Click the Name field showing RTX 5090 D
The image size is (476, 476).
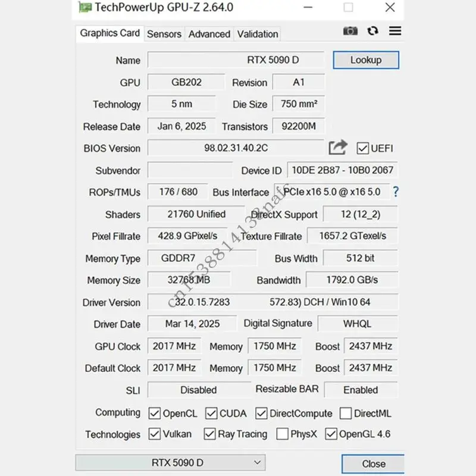coord(236,60)
